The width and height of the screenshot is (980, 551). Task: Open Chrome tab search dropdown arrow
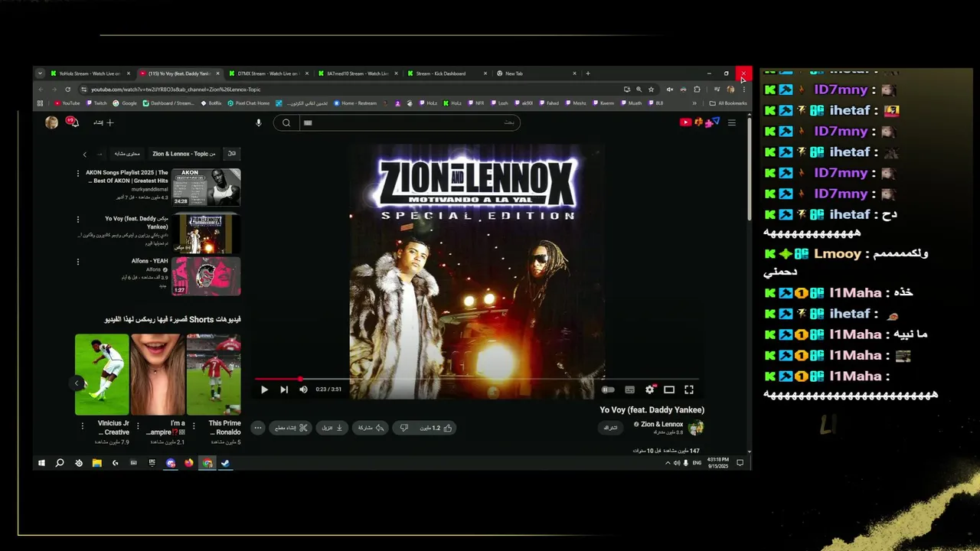click(x=40, y=73)
